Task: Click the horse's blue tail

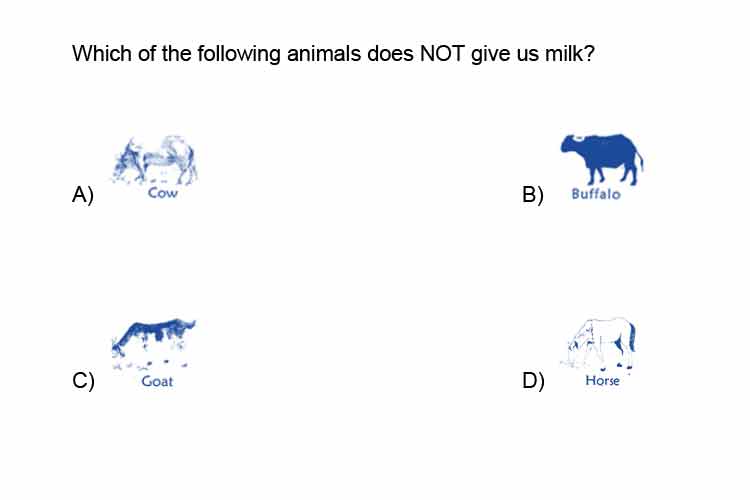Action: [x=632, y=337]
